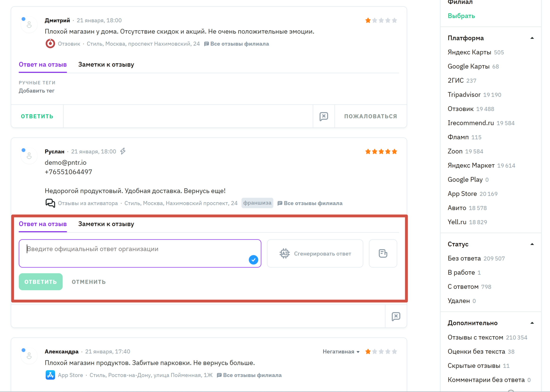Click the blue checkmark spellcheck icon in the reply field
The width and height of the screenshot is (550, 392).
pos(253,260)
